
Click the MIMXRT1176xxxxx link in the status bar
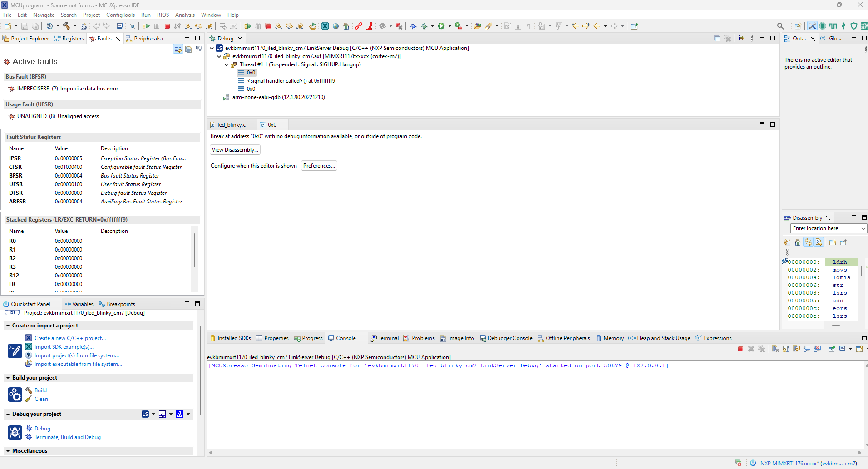pyautogui.click(x=794, y=463)
